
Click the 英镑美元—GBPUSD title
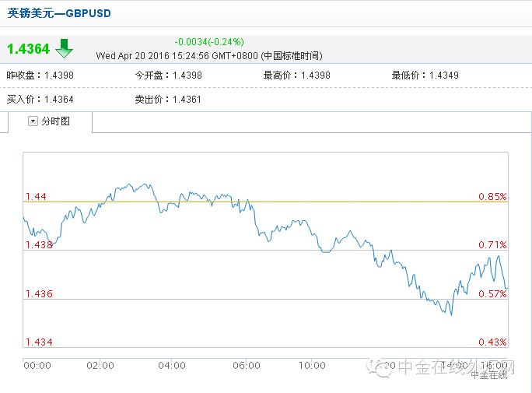(59, 13)
